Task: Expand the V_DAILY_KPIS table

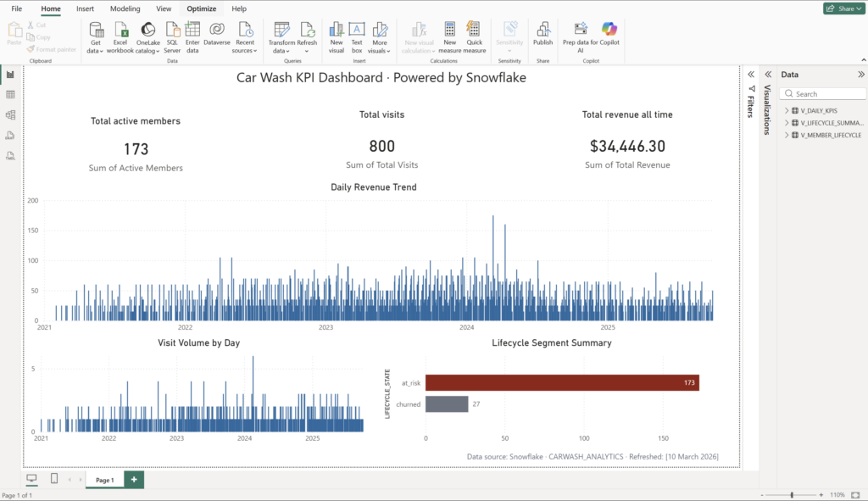Action: [x=787, y=111]
